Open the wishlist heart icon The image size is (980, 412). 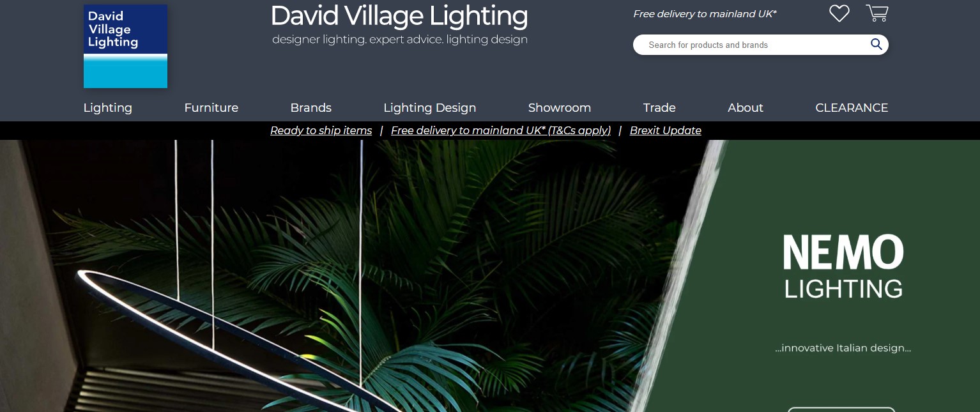pos(839,13)
